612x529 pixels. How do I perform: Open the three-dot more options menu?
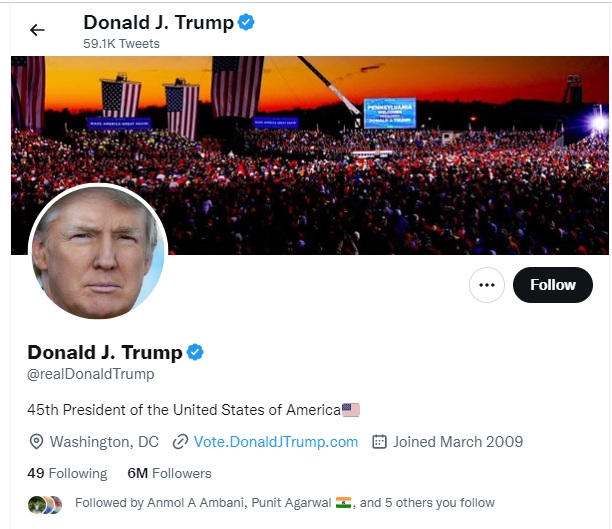coord(487,285)
